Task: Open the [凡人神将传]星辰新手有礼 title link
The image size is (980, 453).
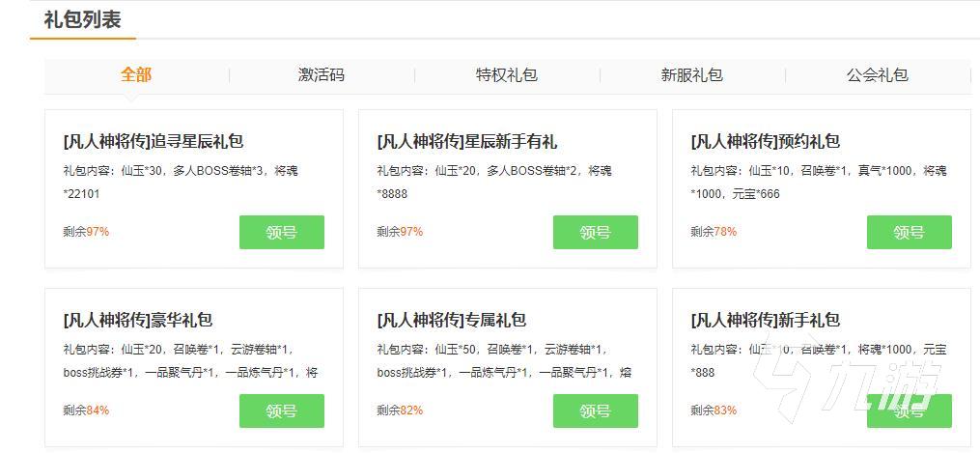Action: tap(466, 141)
